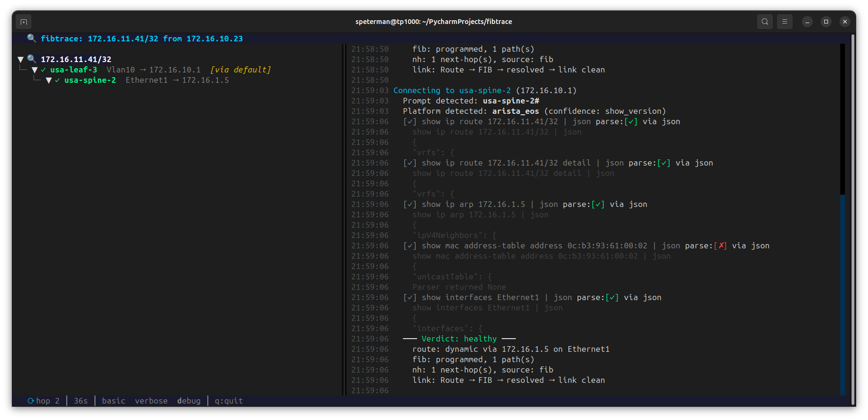Click magnifier icon next to 172.16.11.41/32 node
This screenshot has width=868, height=420.
coord(32,59)
